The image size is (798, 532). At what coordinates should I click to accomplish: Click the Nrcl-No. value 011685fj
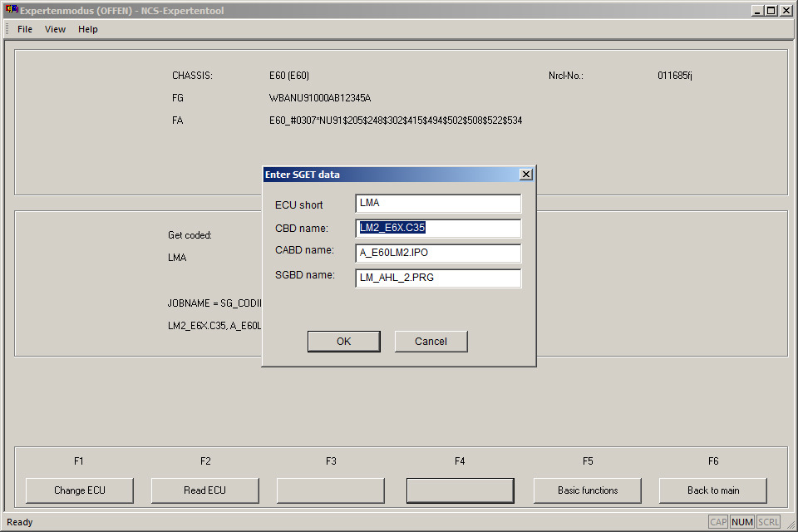tap(675, 76)
